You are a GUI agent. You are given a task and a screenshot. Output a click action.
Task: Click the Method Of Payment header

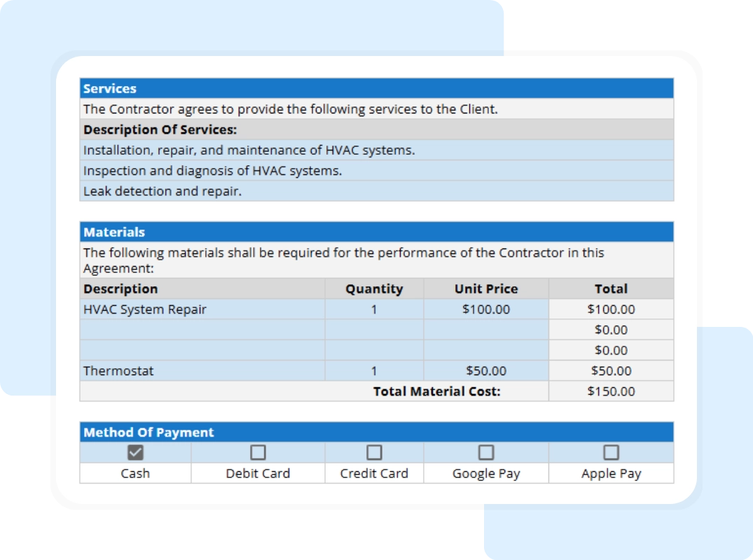click(x=376, y=433)
